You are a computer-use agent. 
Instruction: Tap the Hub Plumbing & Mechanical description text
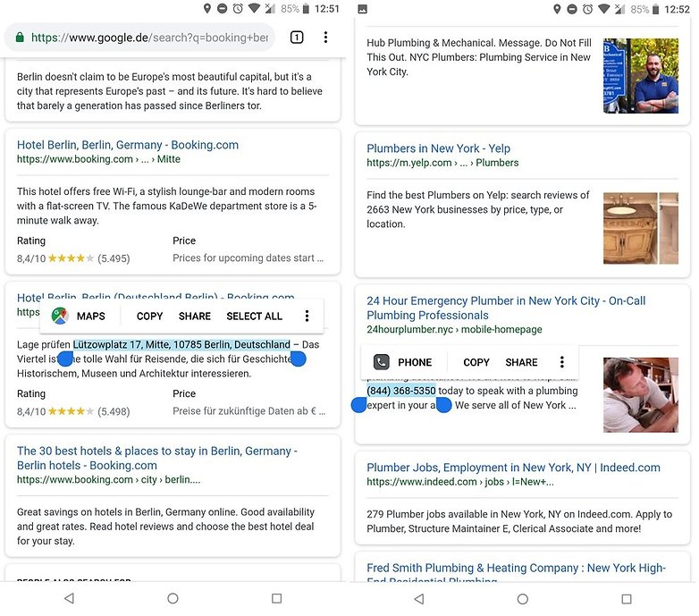[x=479, y=57]
